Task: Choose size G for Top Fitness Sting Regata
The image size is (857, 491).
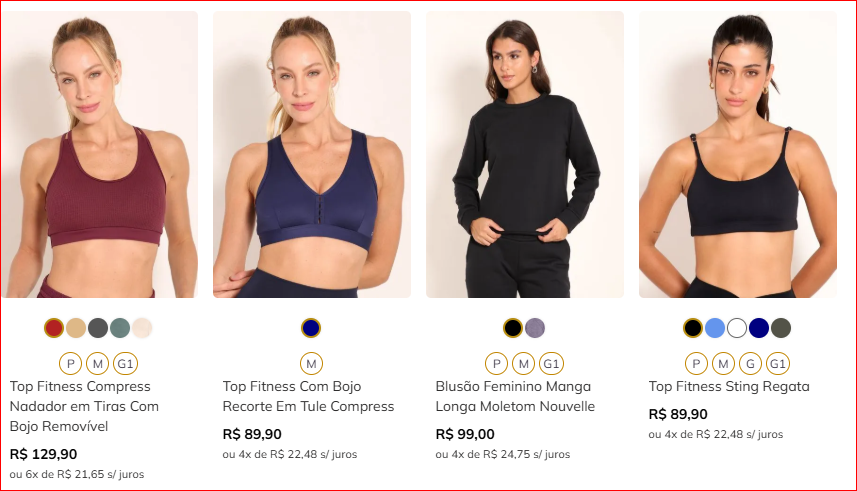Action: pos(750,364)
